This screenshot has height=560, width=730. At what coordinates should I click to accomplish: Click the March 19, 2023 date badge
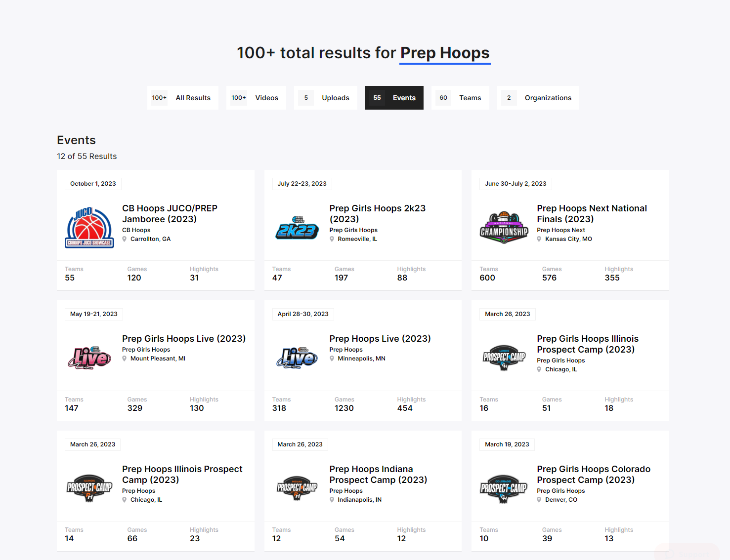pyautogui.click(x=507, y=444)
